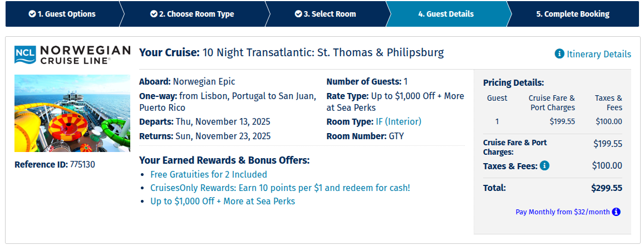
Task: Click the Up to $1,000 Off bonus offer link
Action: pyautogui.click(x=223, y=201)
